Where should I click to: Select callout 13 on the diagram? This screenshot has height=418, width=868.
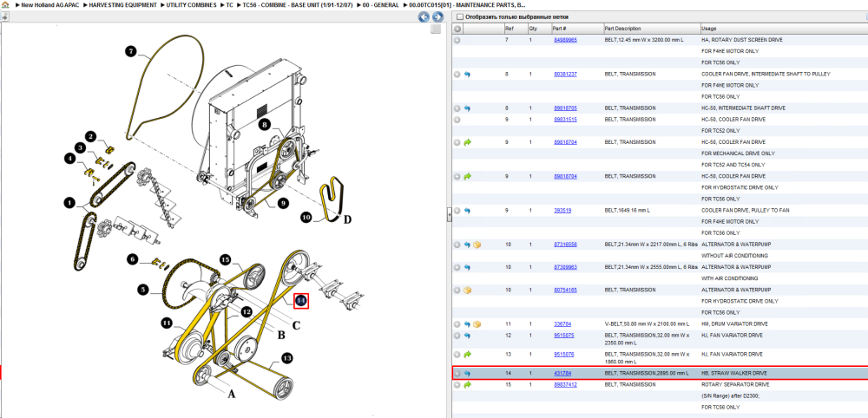point(286,358)
